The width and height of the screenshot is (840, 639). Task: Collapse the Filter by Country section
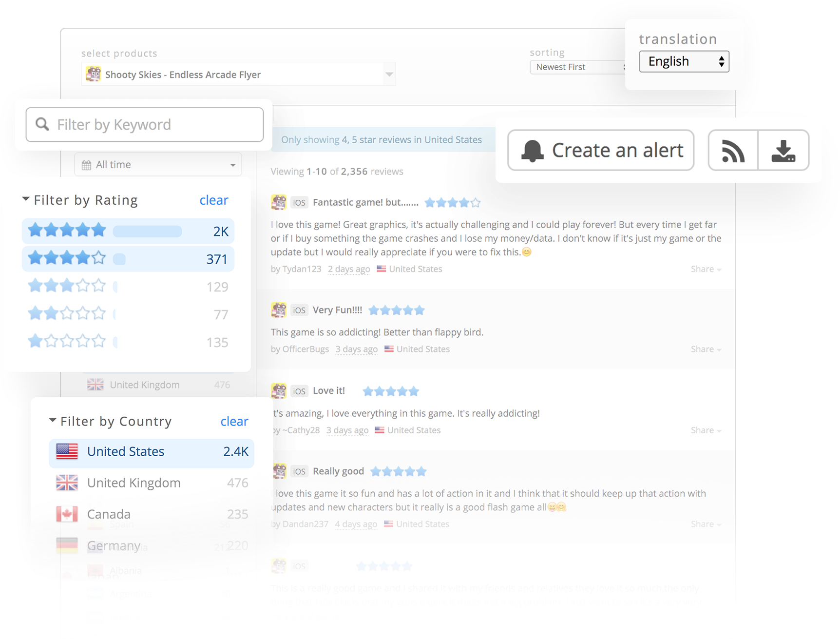(x=52, y=421)
